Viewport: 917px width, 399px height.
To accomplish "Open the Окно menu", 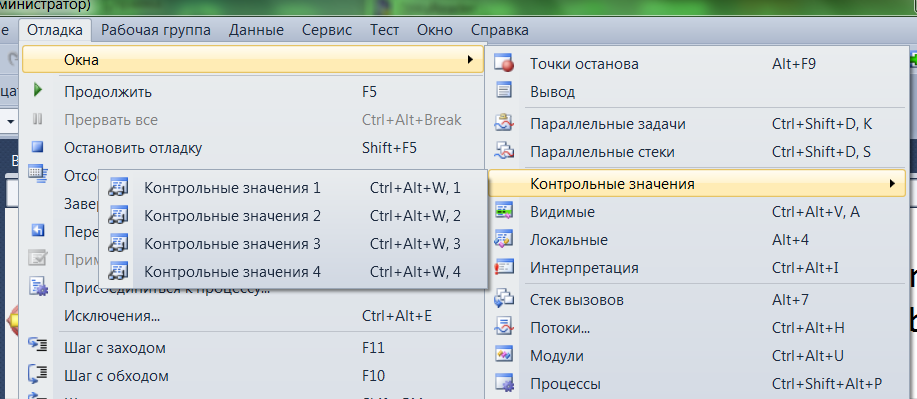I will tap(435, 30).
